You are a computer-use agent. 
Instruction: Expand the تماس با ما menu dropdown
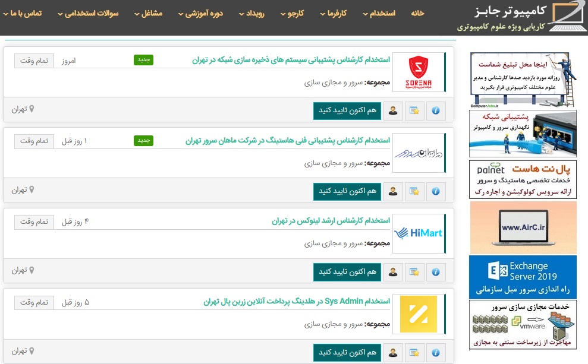coord(23,14)
